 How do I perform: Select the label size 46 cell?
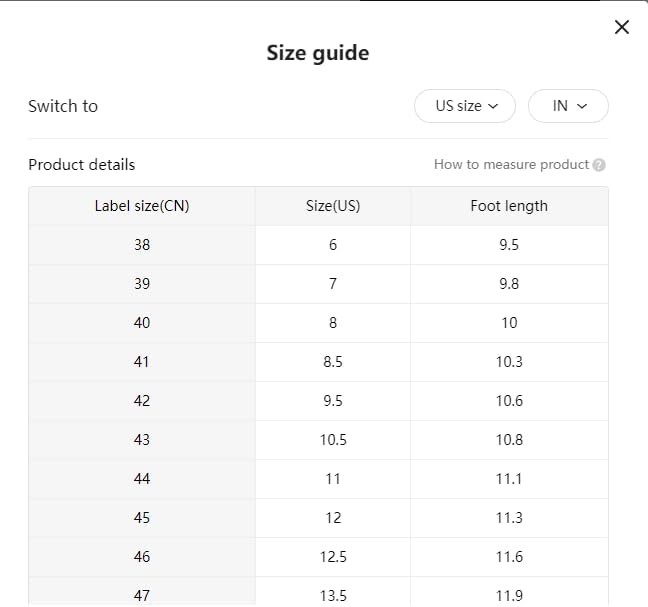[142, 557]
